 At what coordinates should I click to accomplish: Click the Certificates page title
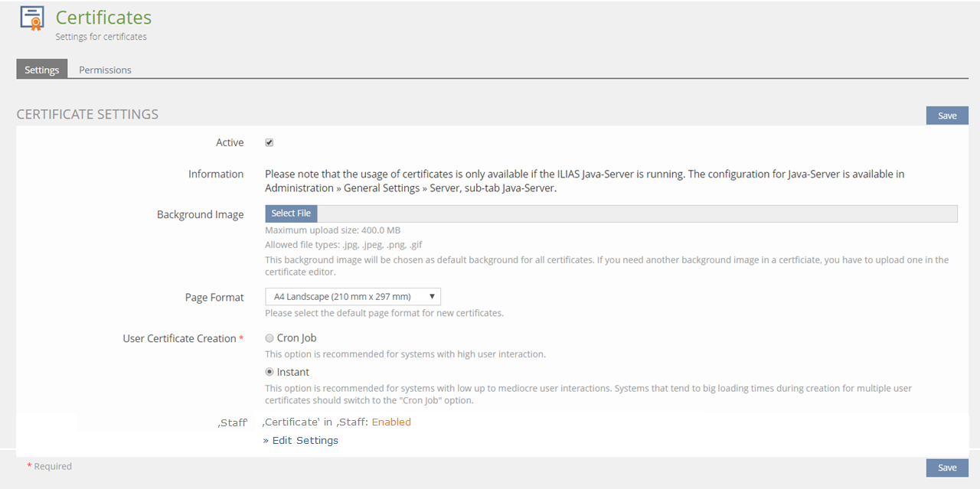(x=103, y=18)
